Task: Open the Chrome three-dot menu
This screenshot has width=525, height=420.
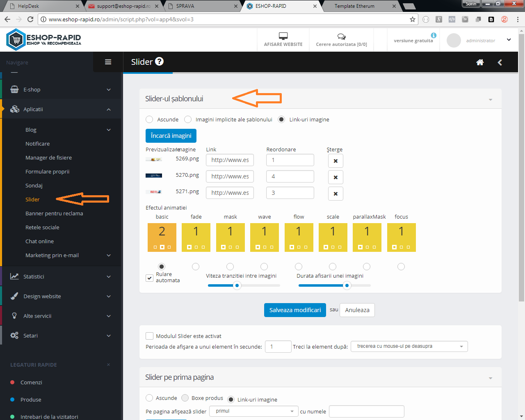Action: click(518, 19)
